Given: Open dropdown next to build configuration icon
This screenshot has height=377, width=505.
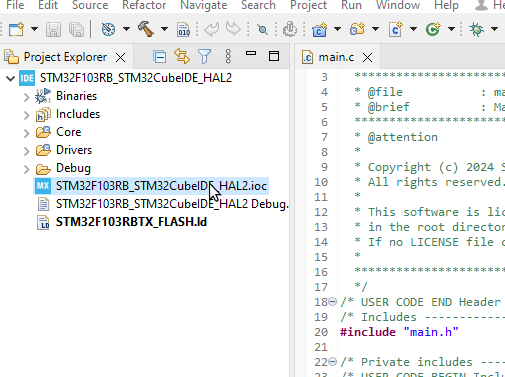Looking at the screenshot, I should pos(126,29).
